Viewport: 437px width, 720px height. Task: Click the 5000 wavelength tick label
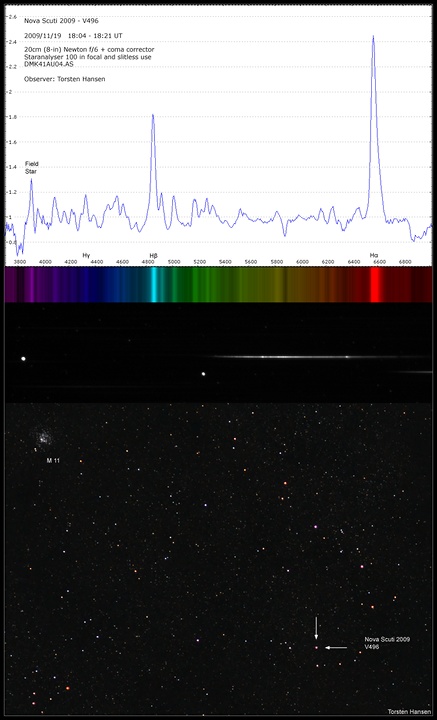tap(174, 261)
